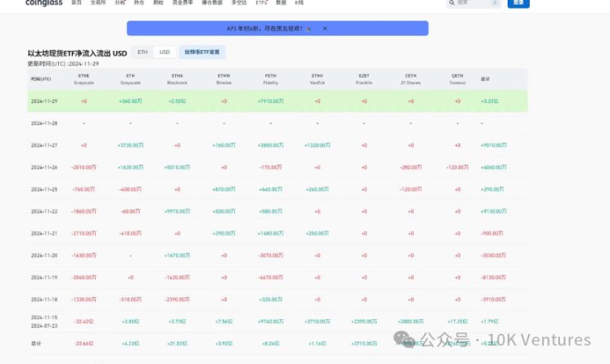Open the 交易所 navigation menu

point(97,3)
